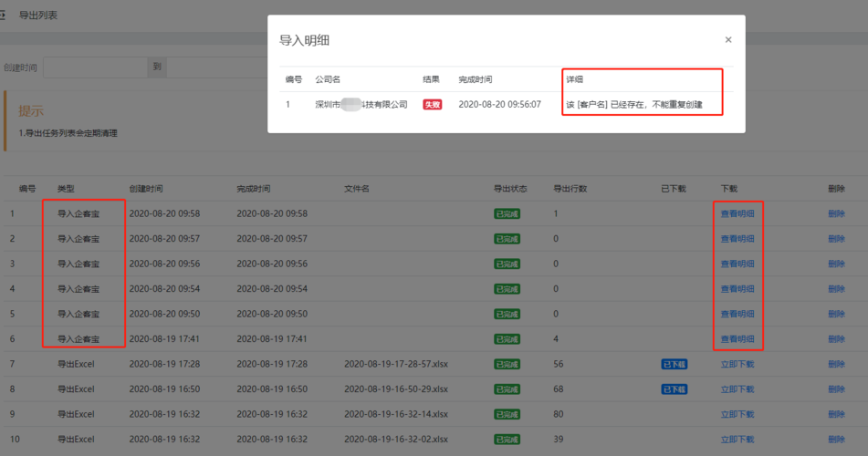
Task: Click the creation time 2020-08-19 17:41
Action: (x=164, y=338)
